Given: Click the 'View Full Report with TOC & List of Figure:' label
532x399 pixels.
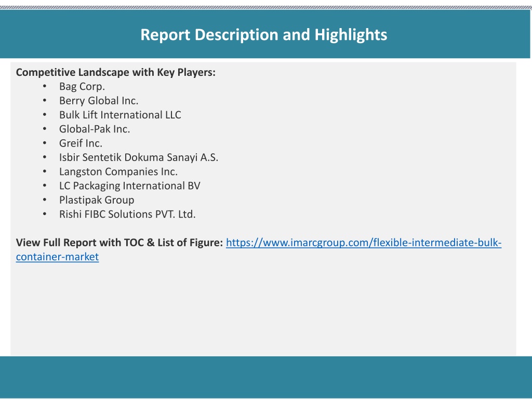Looking at the screenshot, I should pyautogui.click(x=119, y=243).
